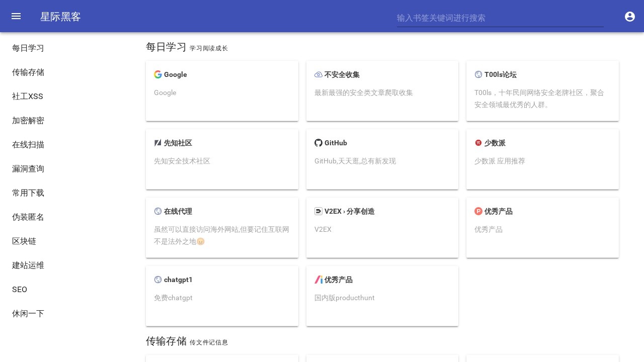Select 传输存储 in the sidebar

point(28,72)
